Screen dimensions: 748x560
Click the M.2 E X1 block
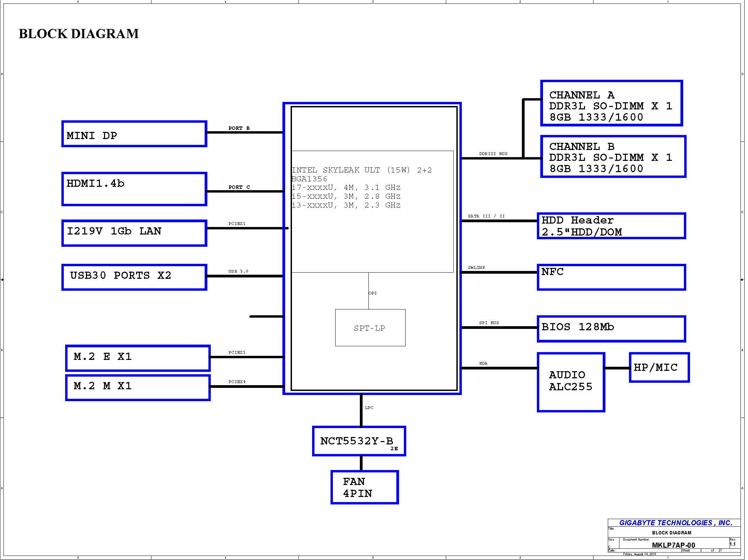tap(137, 358)
